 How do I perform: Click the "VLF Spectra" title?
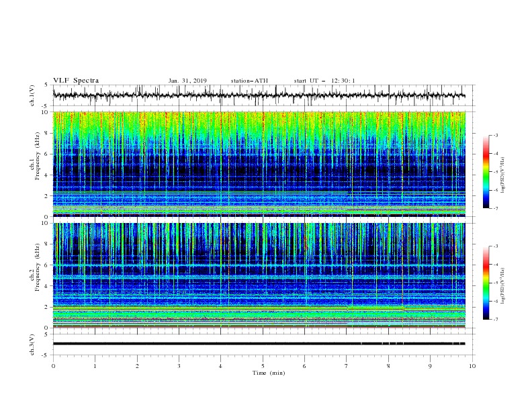click(x=76, y=81)
